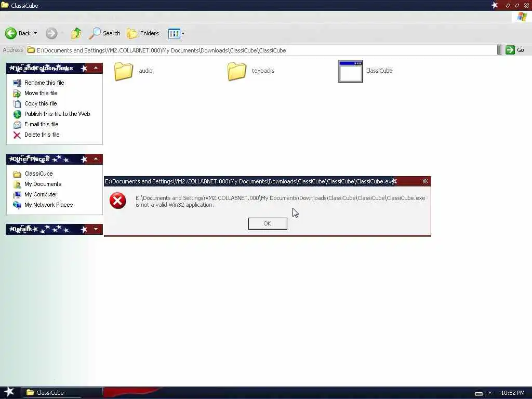Image resolution: width=532 pixels, height=399 pixels.
Task: Collapse the Other Places panel
Action: [x=96, y=159]
